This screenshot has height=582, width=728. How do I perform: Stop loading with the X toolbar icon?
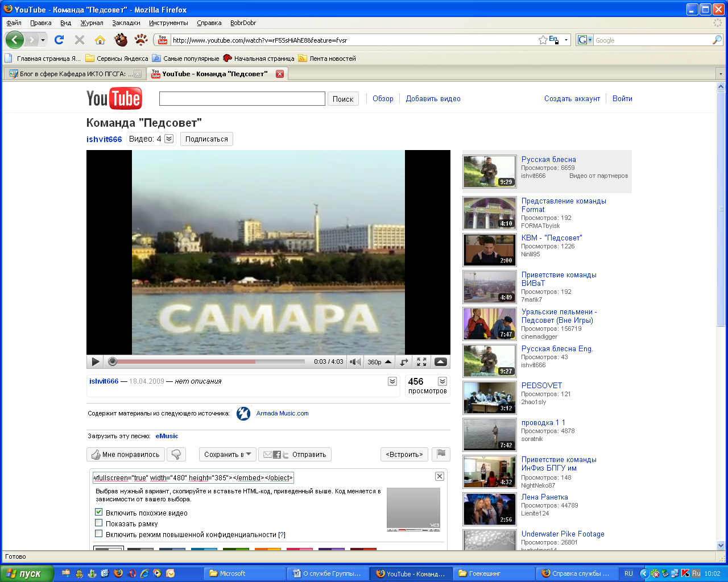click(80, 40)
